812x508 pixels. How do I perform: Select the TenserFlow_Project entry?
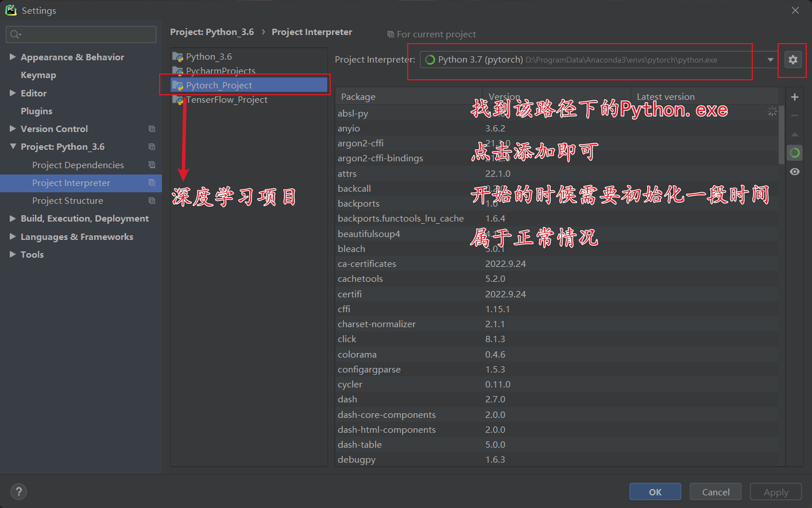tap(249, 100)
